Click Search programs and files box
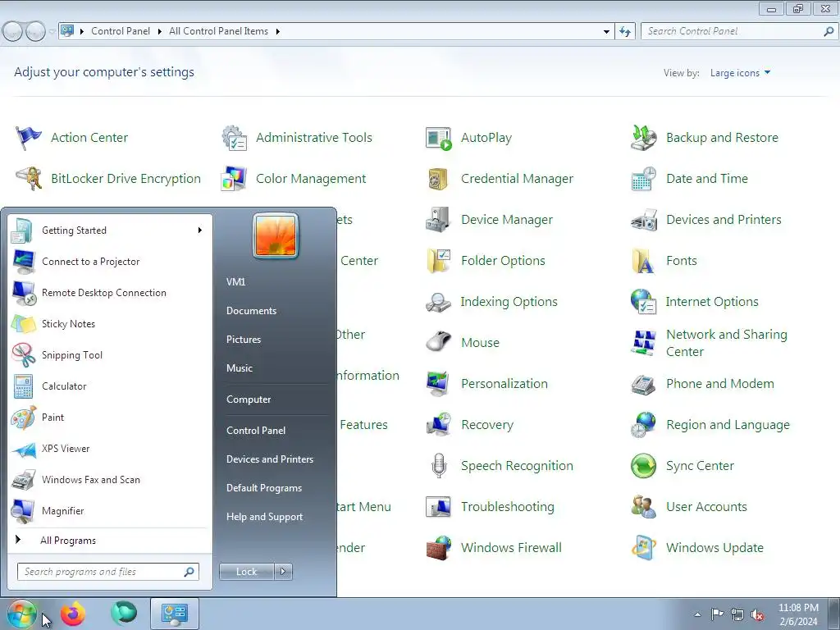 click(x=107, y=572)
